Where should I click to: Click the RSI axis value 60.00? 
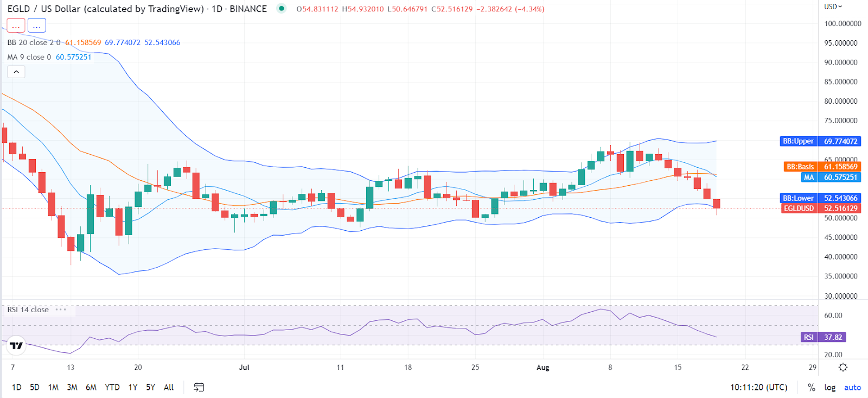point(833,315)
